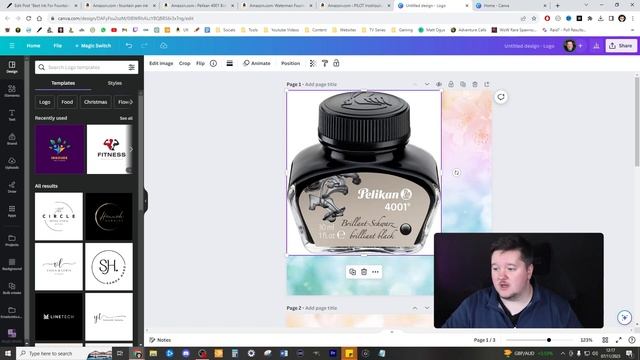The height and width of the screenshot is (360, 640).
Task: Duplicate selected image via floating toolbar
Action: (x=352, y=272)
